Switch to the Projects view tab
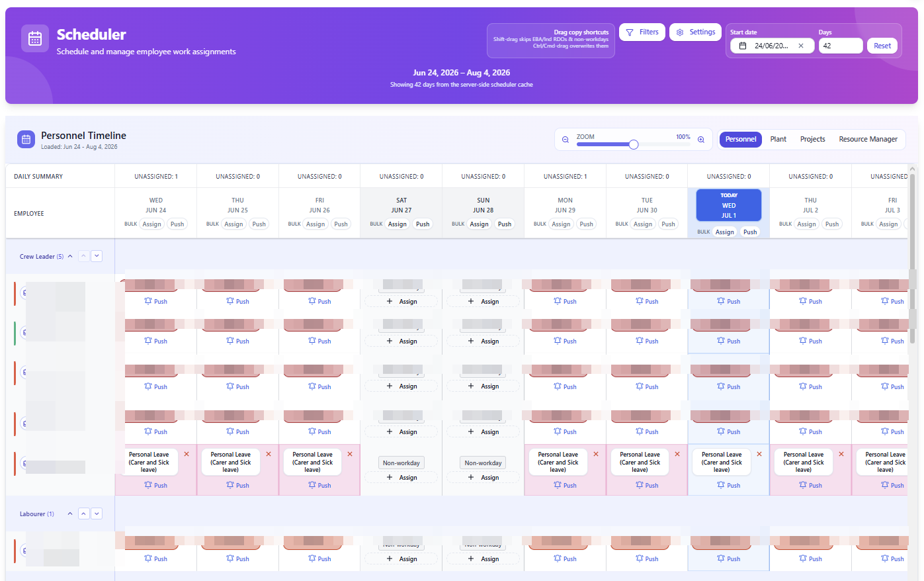 click(x=812, y=140)
